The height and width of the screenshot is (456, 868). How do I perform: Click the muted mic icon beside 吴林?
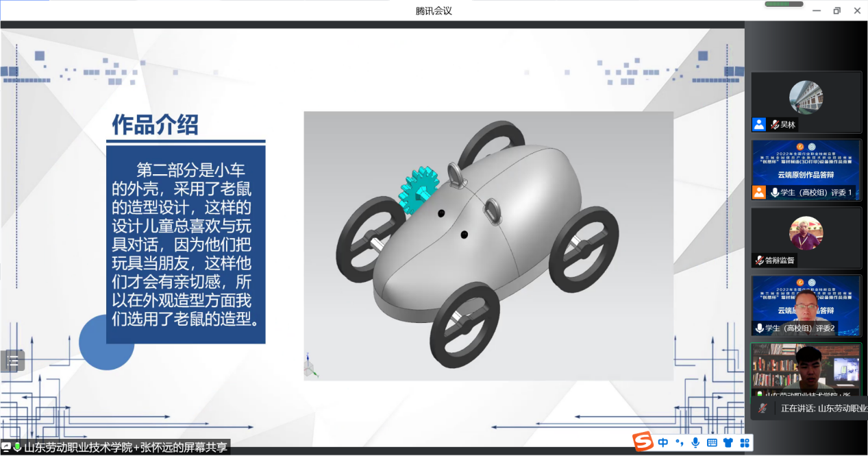coord(774,125)
